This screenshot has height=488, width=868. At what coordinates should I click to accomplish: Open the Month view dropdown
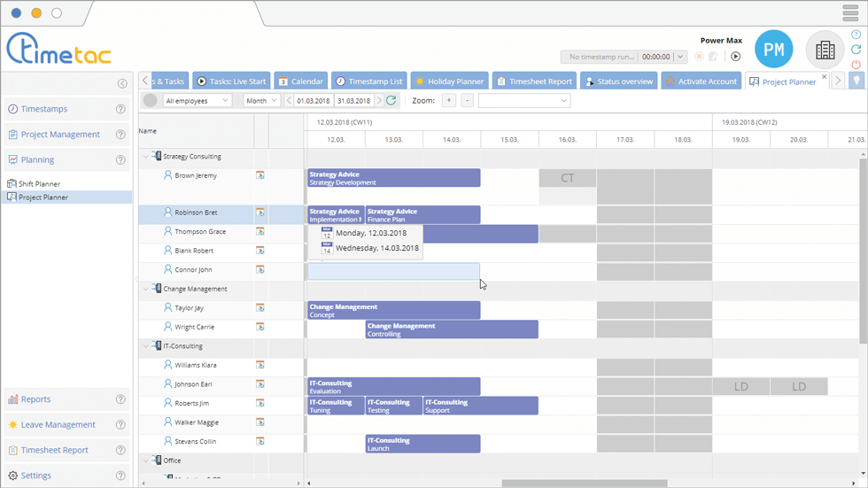tap(261, 101)
